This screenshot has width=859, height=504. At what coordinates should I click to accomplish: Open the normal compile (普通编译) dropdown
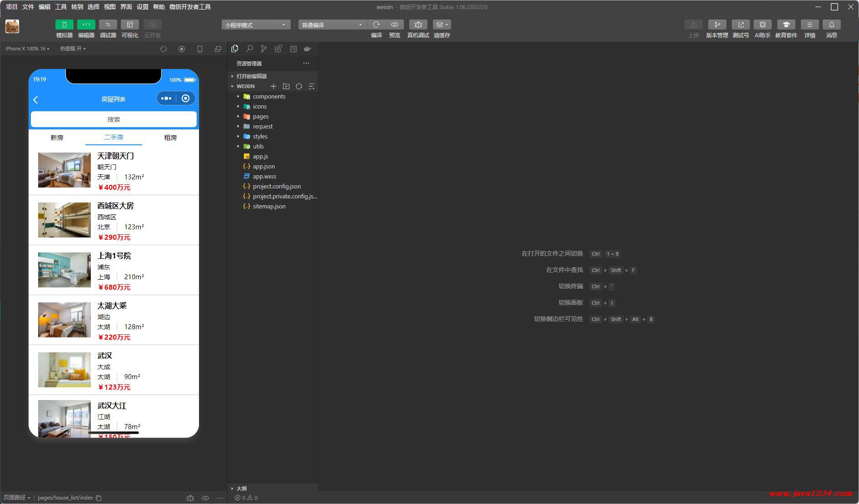pos(332,25)
